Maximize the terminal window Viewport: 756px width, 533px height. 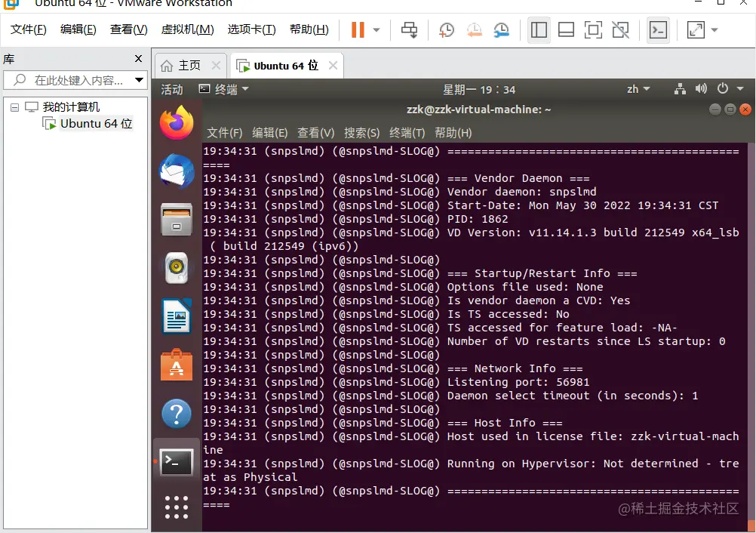point(730,109)
